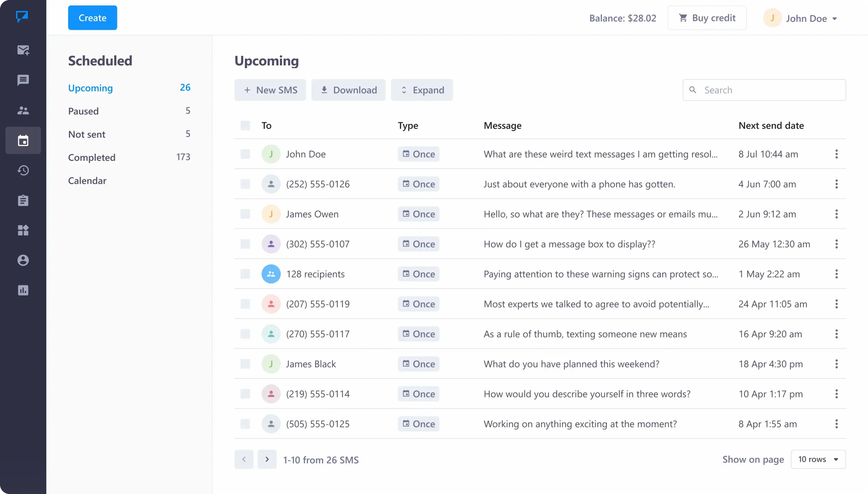The height and width of the screenshot is (494, 868).
Task: Open the row menu for John Doe message
Action: coord(836,154)
